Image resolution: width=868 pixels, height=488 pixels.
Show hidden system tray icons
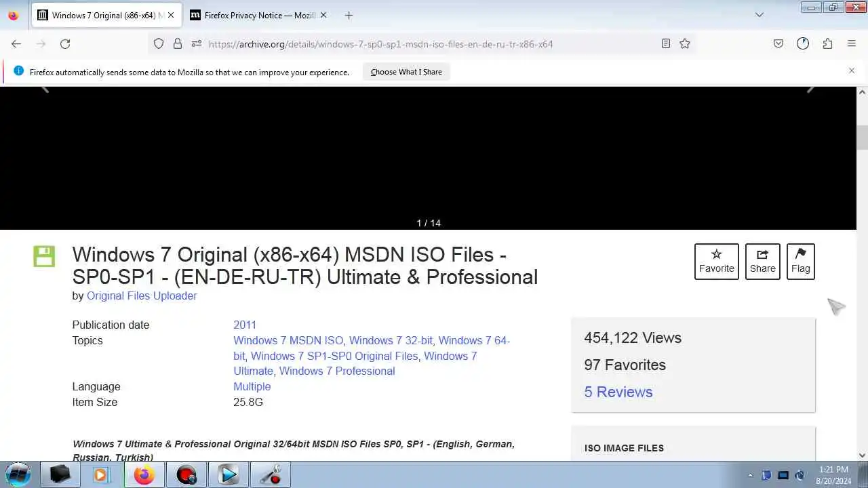point(750,475)
